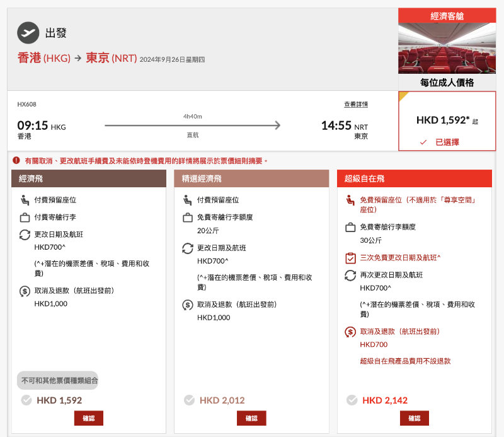This screenshot has height=437, width=504.
Task: Click the 不可和其他票價種類組合 badge
Action: tap(57, 380)
